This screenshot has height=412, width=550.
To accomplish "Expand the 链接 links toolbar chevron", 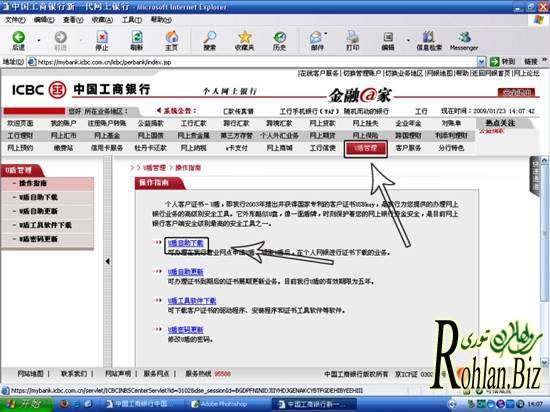I will pos(545,61).
